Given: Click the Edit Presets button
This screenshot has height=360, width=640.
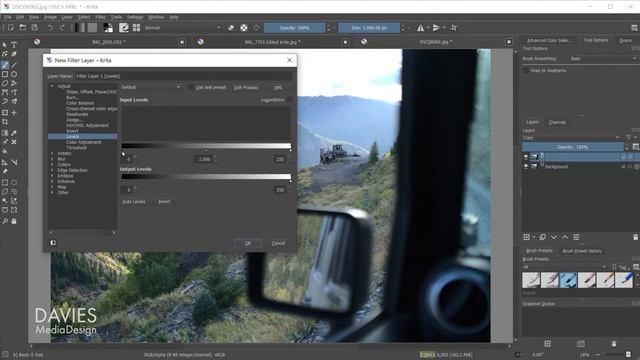Looking at the screenshot, I should [x=246, y=87].
